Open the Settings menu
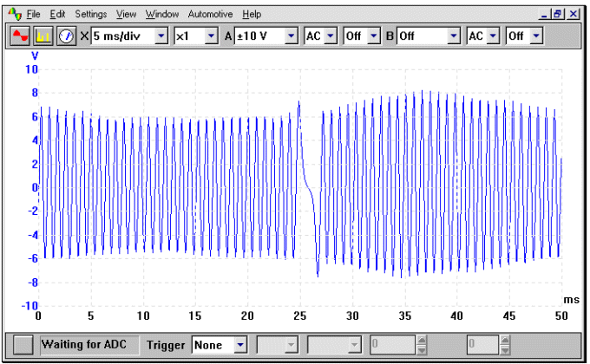 click(x=91, y=15)
